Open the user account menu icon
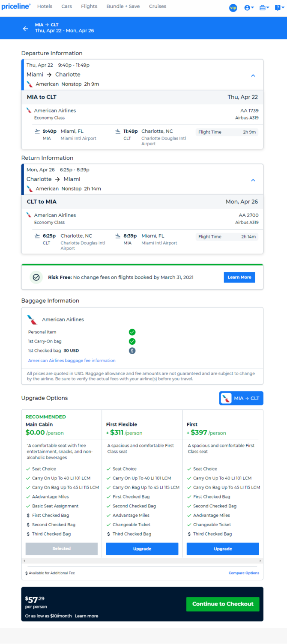The height and width of the screenshot is (644, 287). pyautogui.click(x=249, y=8)
